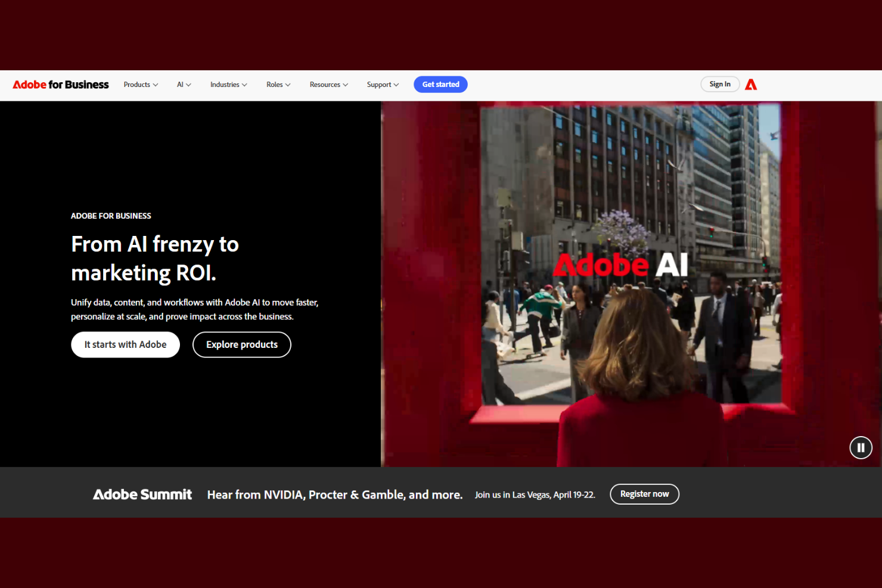Expand the Products menu
This screenshot has height=588, width=882.
141,85
